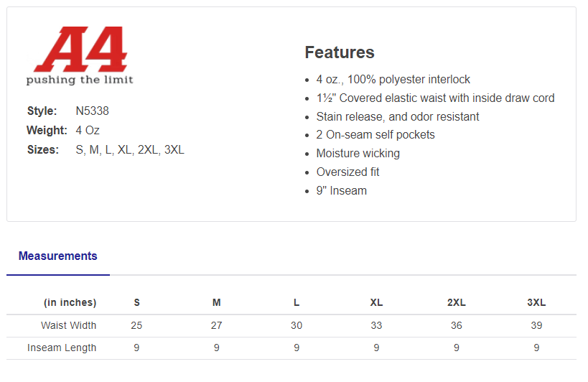Click the (in inches) table header
588x382 pixels.
[70, 303]
